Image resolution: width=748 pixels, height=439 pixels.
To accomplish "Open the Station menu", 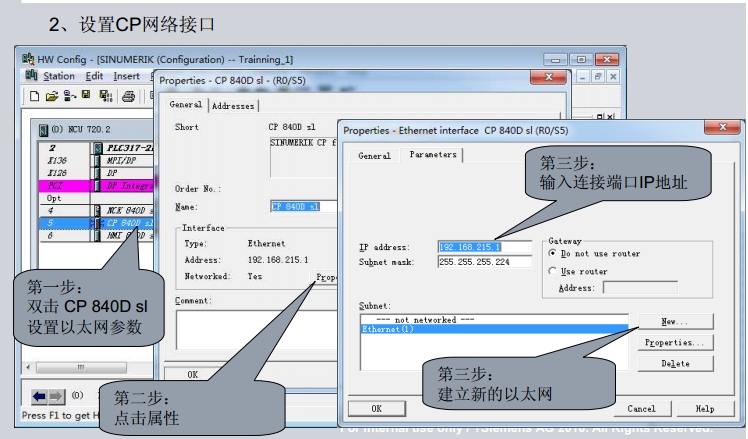I will [x=59, y=76].
